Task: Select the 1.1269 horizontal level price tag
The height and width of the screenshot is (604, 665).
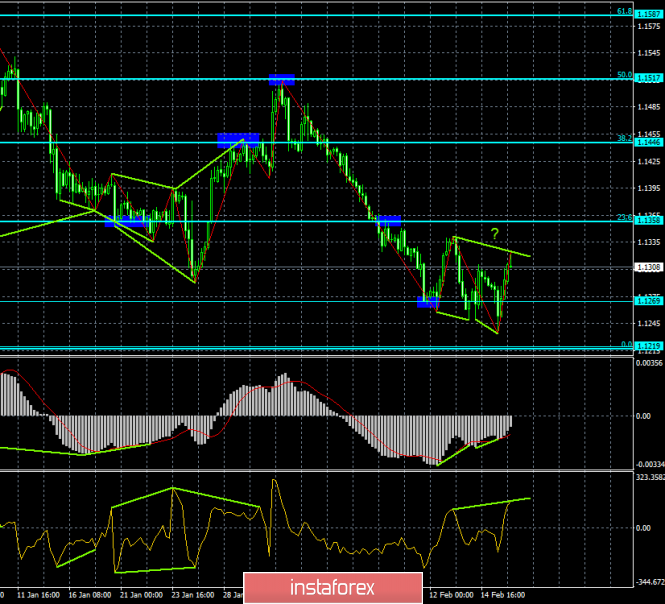Action: click(649, 299)
